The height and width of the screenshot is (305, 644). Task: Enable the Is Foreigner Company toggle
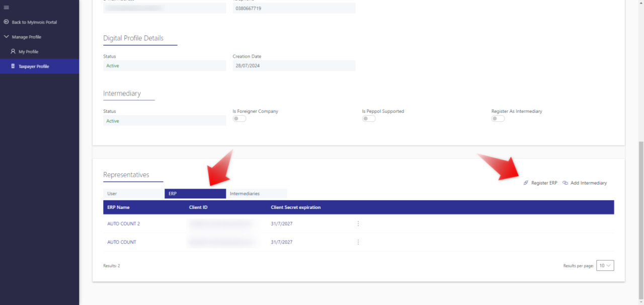(x=239, y=118)
